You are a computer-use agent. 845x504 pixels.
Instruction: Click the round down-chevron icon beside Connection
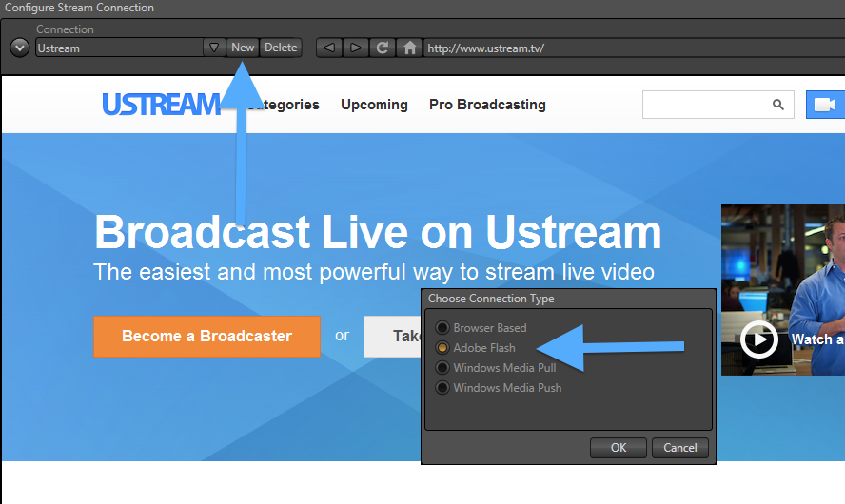(19, 48)
